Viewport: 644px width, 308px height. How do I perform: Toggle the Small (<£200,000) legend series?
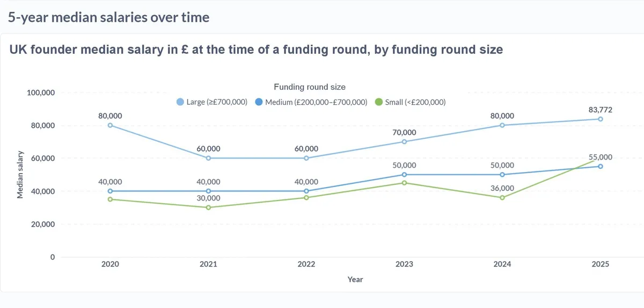[411, 102]
